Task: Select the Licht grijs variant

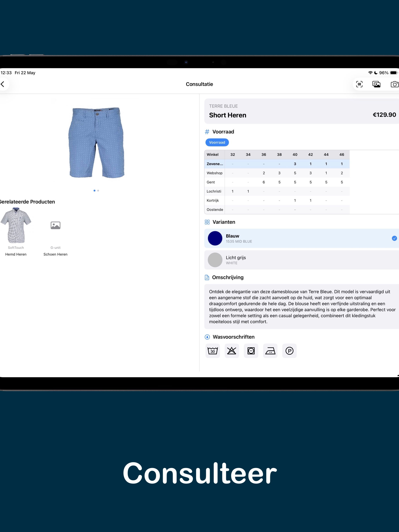Action: 302,260
